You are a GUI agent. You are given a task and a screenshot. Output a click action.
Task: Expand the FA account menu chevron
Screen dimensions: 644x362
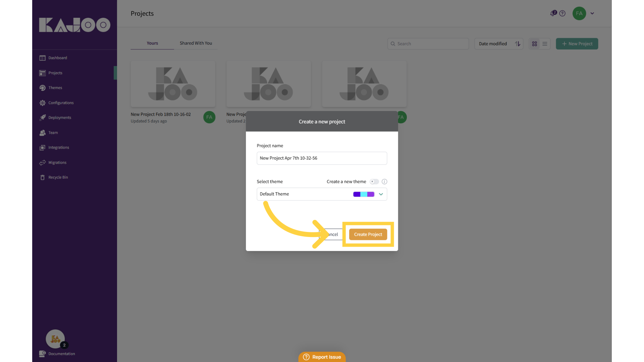pos(592,13)
